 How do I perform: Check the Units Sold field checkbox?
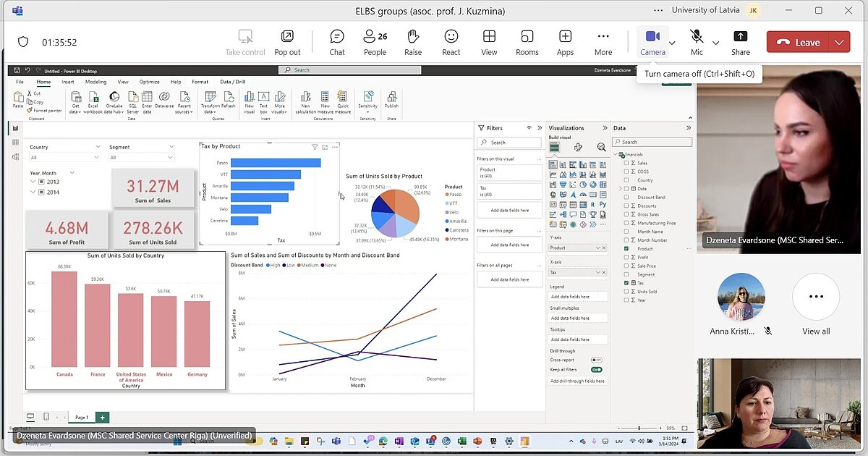(626, 292)
